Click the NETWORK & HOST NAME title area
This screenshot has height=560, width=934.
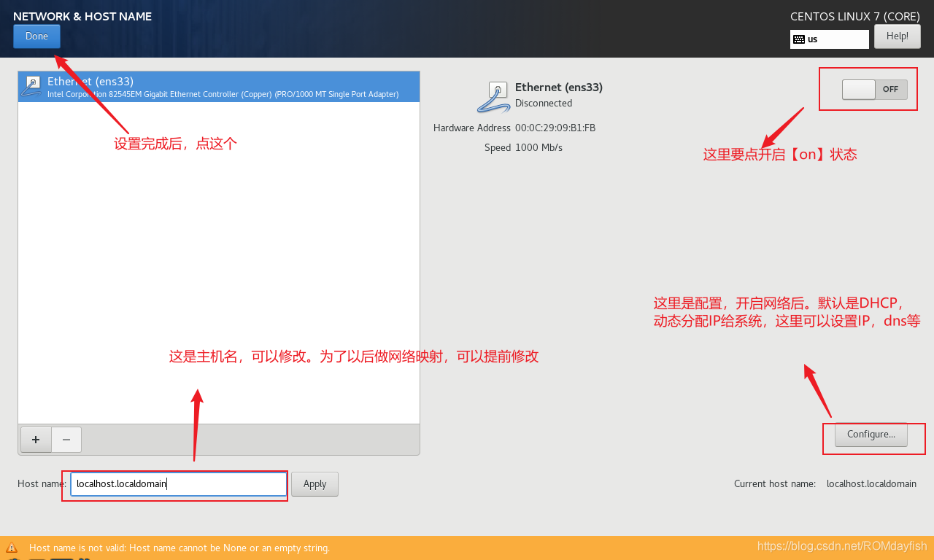(82, 16)
